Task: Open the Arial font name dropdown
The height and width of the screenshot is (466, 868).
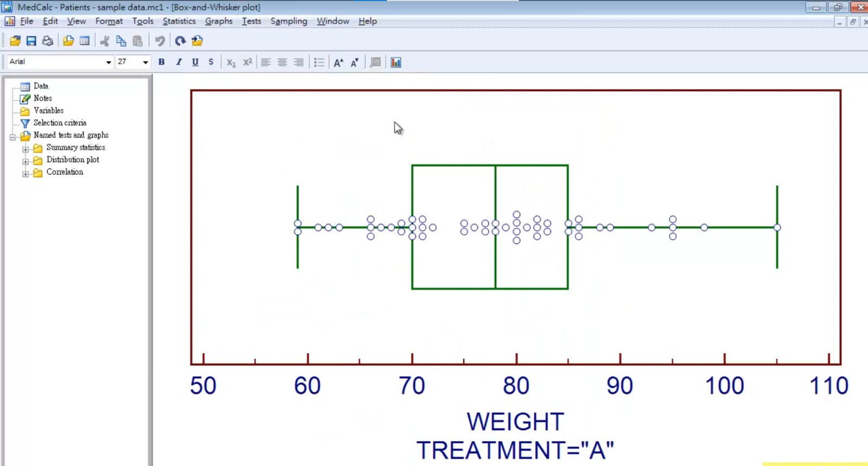Action: pos(108,62)
